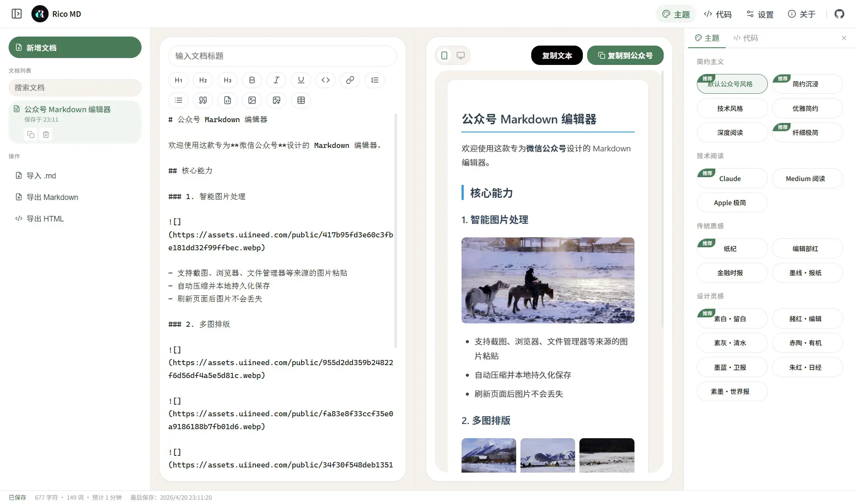
Task: Toggle bold formatting
Action: pos(252,80)
